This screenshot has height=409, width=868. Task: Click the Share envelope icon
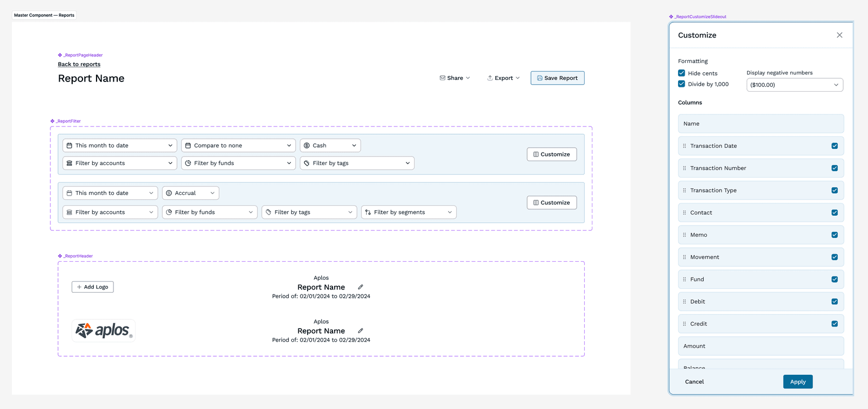[x=443, y=78]
